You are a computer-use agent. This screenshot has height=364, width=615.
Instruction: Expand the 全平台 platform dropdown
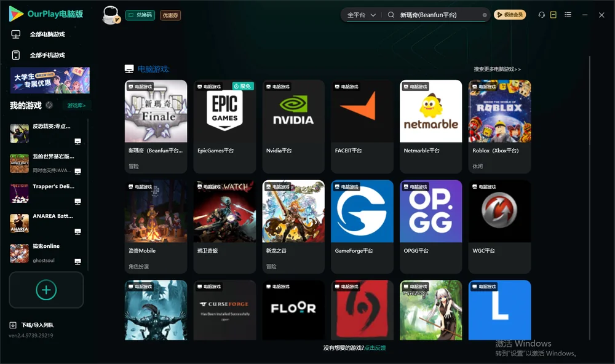(361, 15)
